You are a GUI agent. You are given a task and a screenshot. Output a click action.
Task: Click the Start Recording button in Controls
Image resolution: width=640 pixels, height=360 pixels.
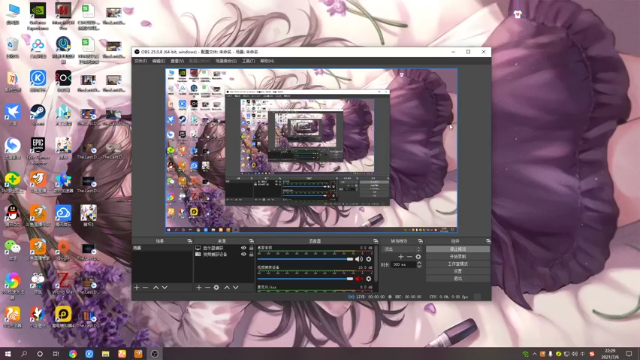click(458, 256)
